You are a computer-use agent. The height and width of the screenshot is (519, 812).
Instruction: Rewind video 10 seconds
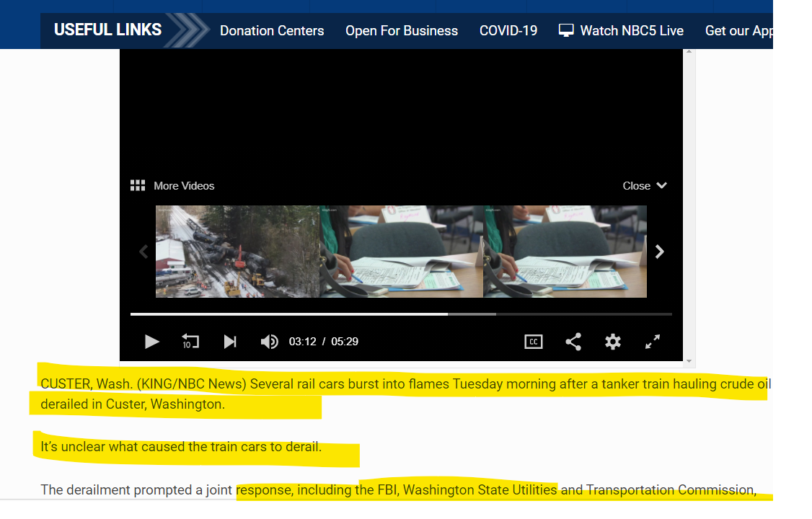click(x=190, y=342)
